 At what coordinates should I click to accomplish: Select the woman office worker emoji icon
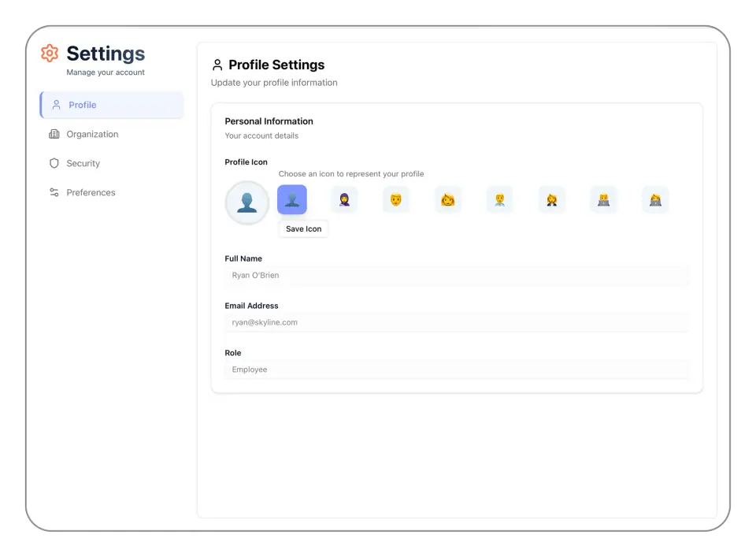(x=552, y=199)
